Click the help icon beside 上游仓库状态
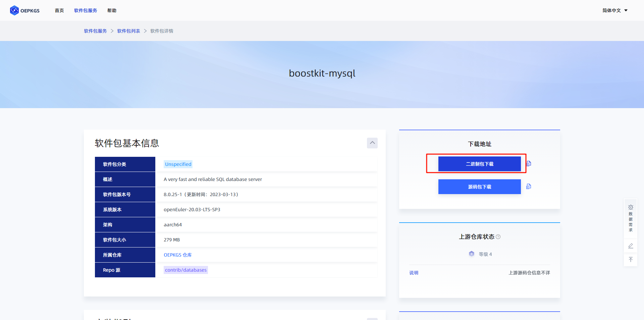The image size is (644, 320). 498,237
